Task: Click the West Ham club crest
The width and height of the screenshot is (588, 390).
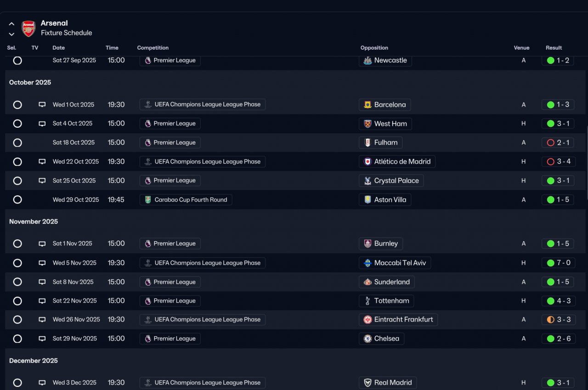Action: (x=367, y=124)
